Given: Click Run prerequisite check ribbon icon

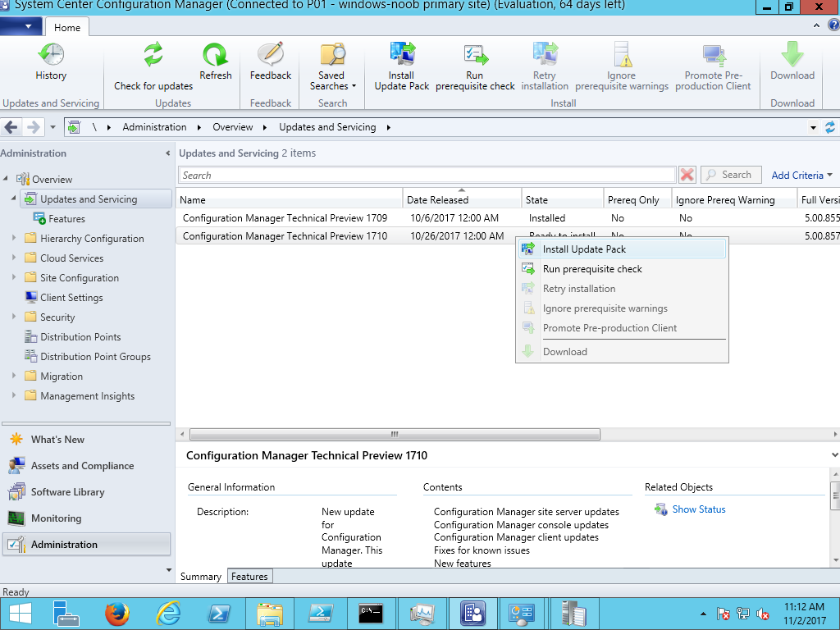Looking at the screenshot, I should 475,66.
